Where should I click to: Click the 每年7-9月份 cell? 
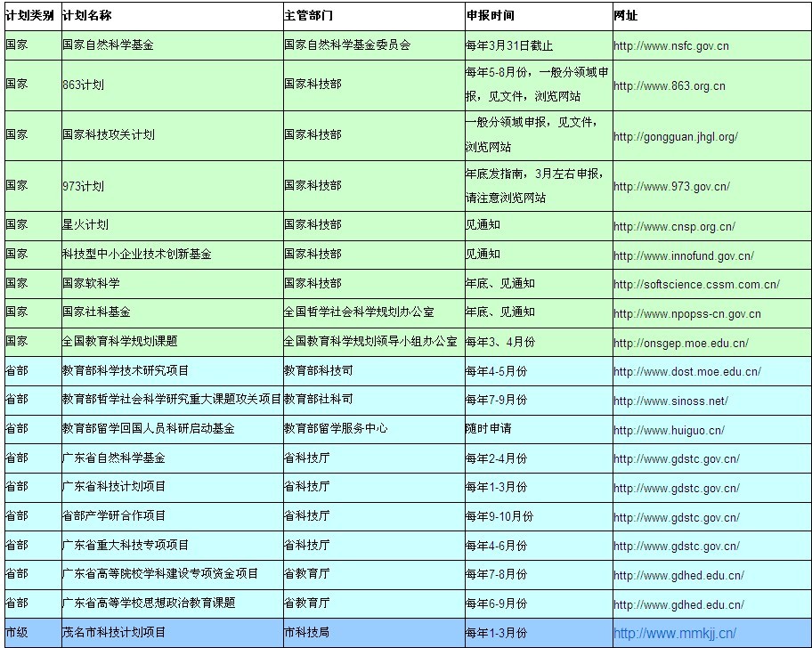(539, 400)
